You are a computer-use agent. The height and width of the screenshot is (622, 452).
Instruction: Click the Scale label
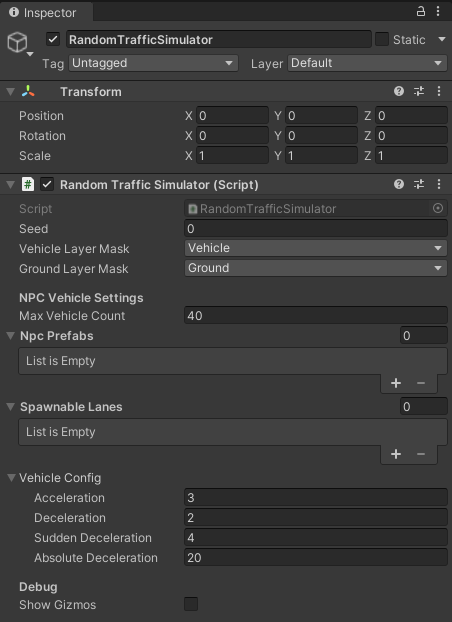click(35, 156)
